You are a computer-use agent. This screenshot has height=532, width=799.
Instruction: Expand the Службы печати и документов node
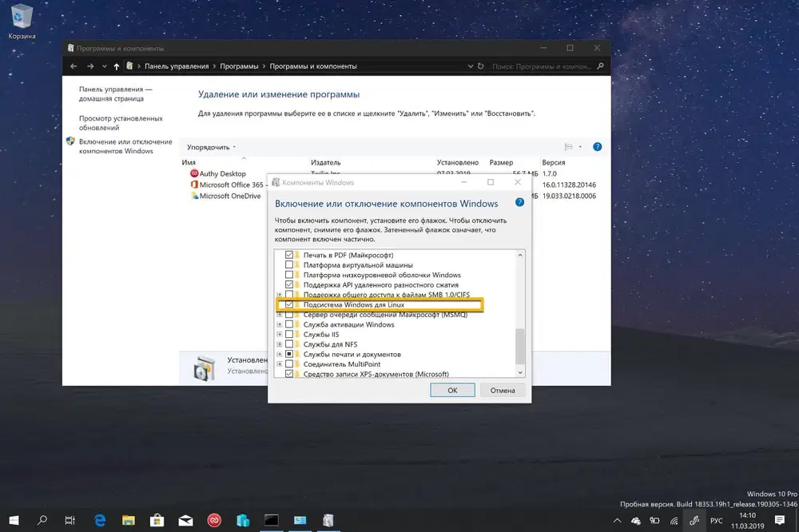280,353
